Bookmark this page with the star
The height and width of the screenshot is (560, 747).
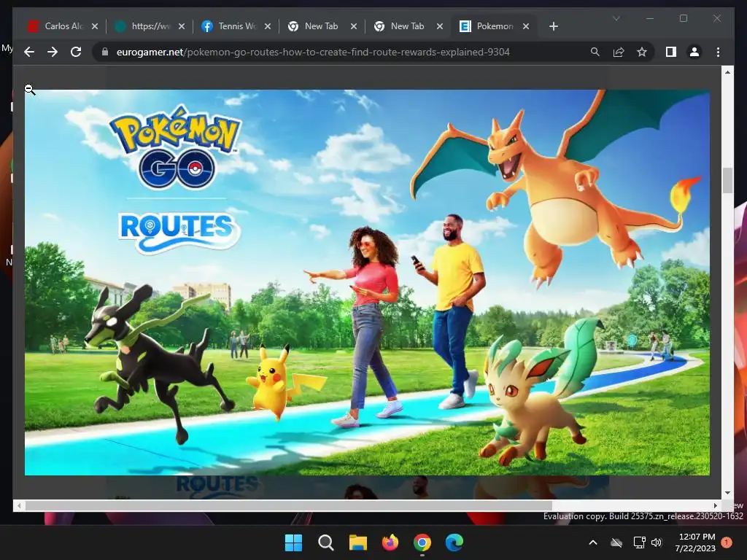pyautogui.click(x=642, y=52)
